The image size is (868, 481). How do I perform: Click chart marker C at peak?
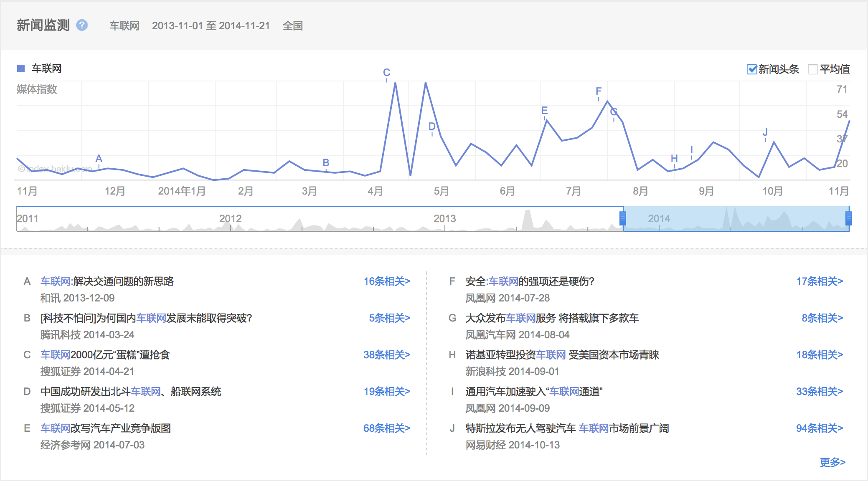tap(386, 73)
